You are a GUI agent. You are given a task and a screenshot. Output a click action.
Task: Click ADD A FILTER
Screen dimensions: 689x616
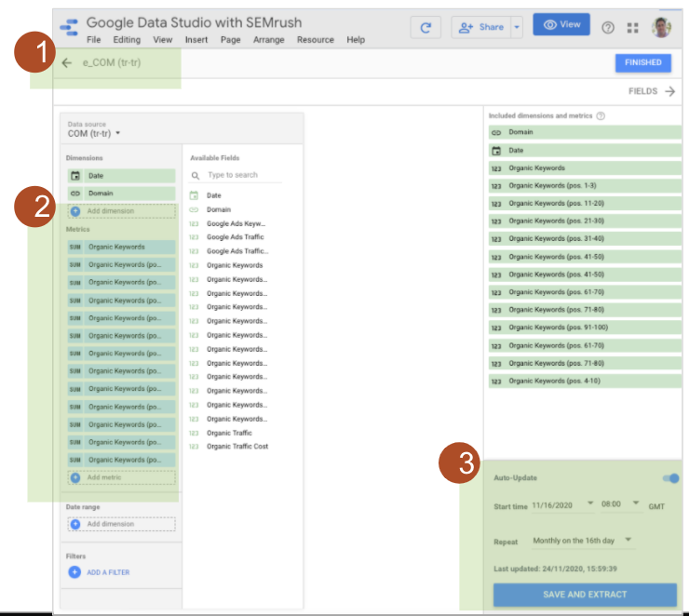pyautogui.click(x=108, y=572)
